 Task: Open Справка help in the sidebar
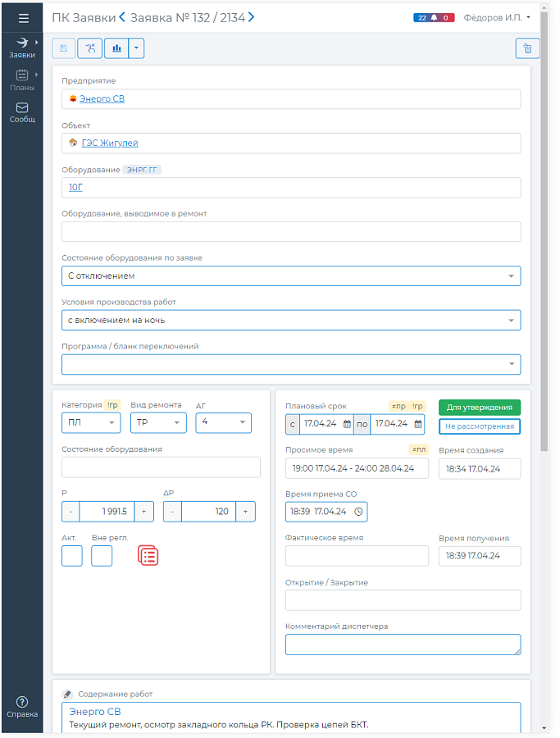22,707
